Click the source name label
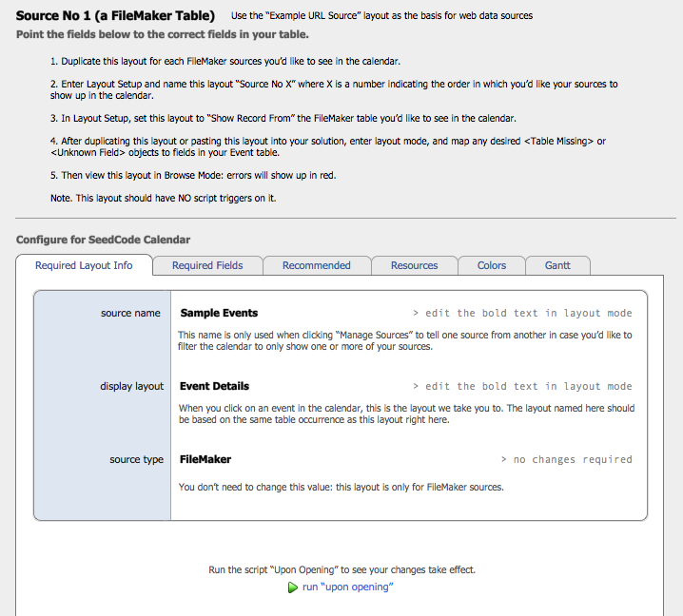The image size is (683, 616). pos(130,313)
